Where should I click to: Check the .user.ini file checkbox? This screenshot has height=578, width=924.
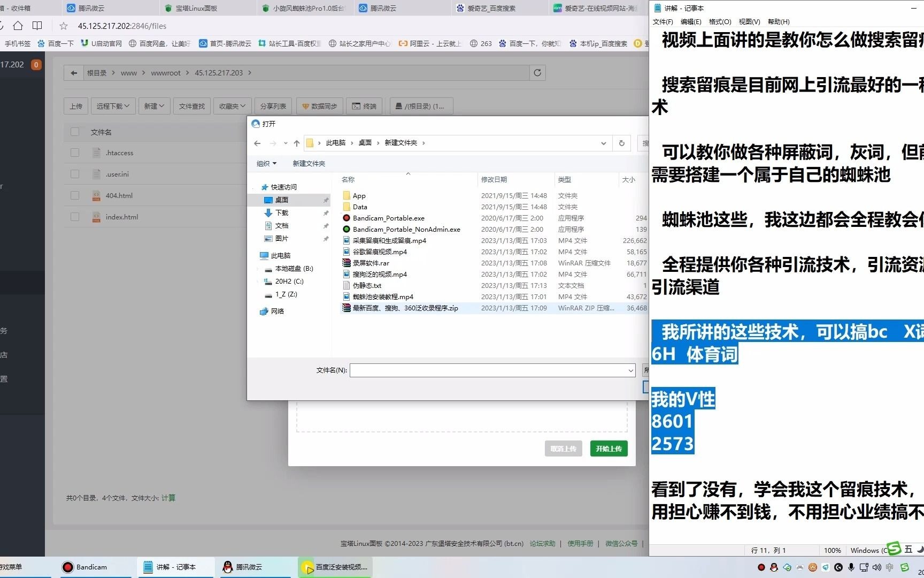point(75,174)
